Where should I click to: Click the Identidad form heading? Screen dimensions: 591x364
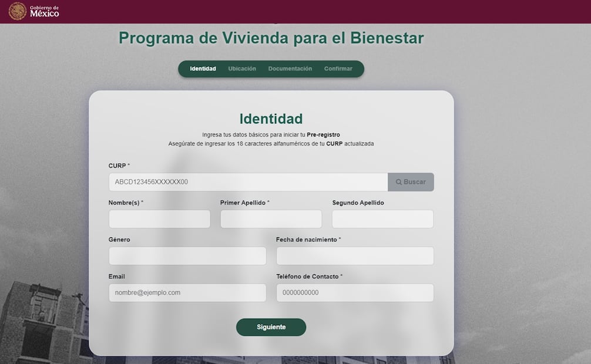point(271,119)
